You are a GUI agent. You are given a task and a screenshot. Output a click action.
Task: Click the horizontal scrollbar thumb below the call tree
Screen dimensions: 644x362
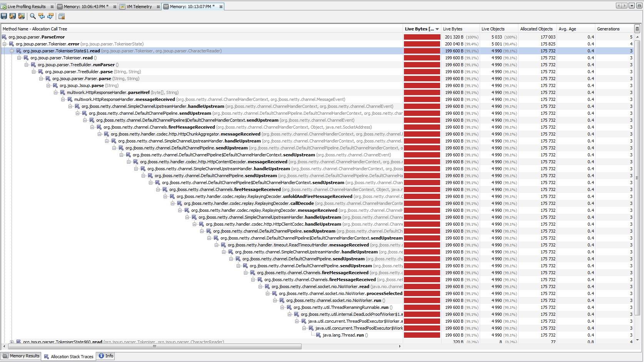tap(154, 346)
